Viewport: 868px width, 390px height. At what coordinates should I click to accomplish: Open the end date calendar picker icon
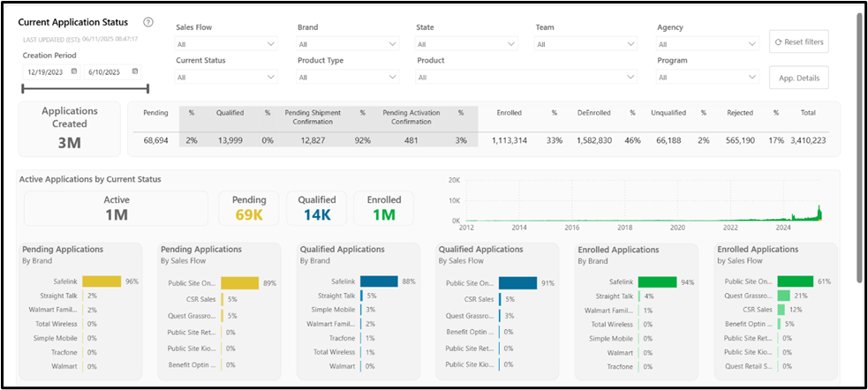134,71
